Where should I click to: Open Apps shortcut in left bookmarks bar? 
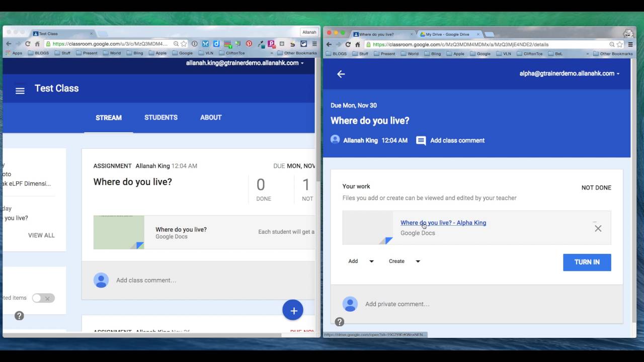[14, 53]
